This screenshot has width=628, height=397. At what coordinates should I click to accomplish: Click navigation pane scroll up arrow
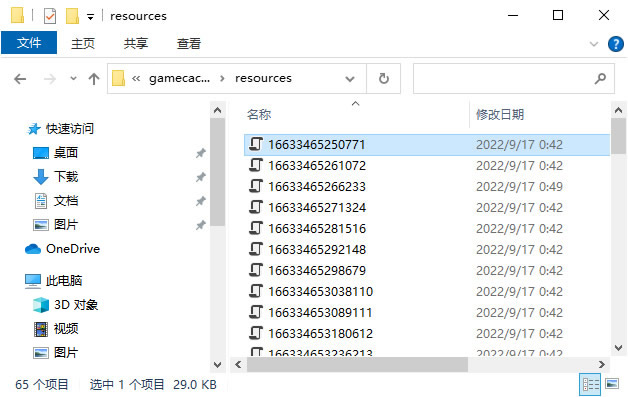tap(217, 110)
